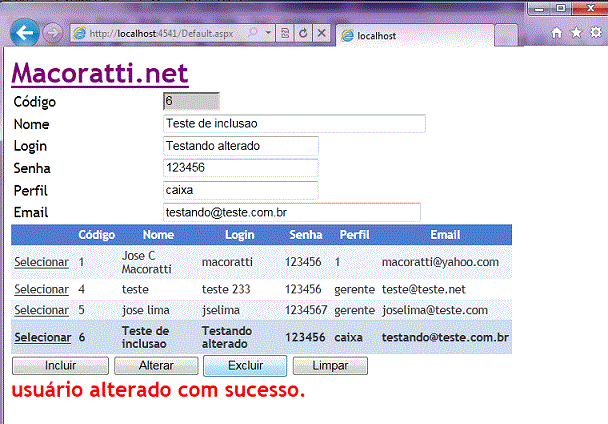Open the Tools gear icon
This screenshot has height=424, width=608.
(x=596, y=33)
